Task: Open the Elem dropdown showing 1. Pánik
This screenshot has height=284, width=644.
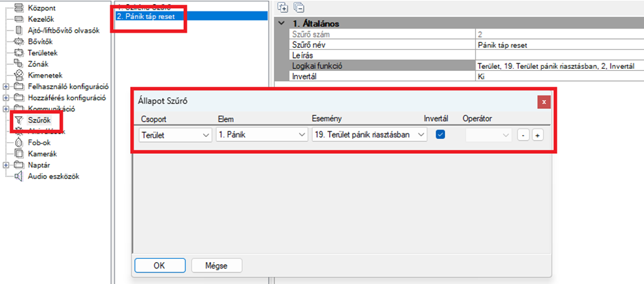Action: click(262, 135)
